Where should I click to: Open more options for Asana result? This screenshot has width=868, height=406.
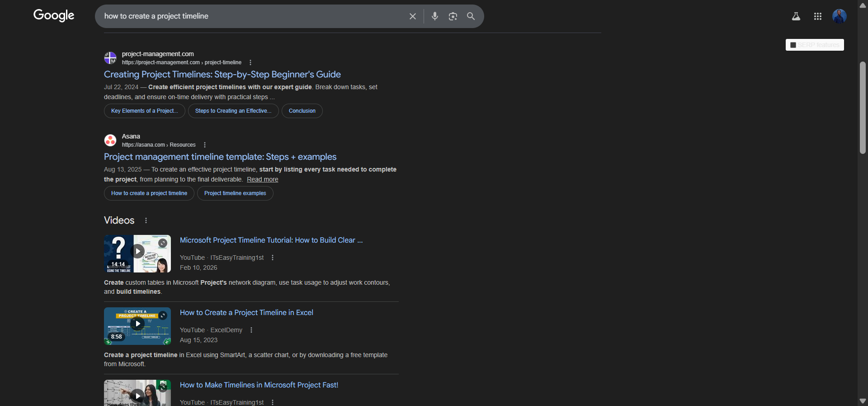(x=205, y=145)
